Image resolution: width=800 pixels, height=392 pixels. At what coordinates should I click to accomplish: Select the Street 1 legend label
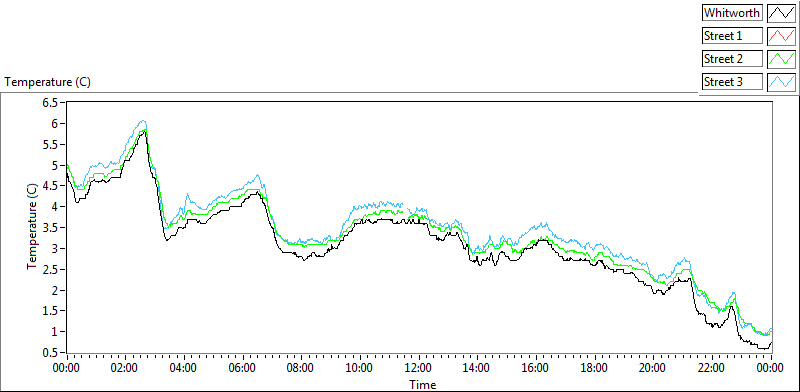(x=732, y=36)
